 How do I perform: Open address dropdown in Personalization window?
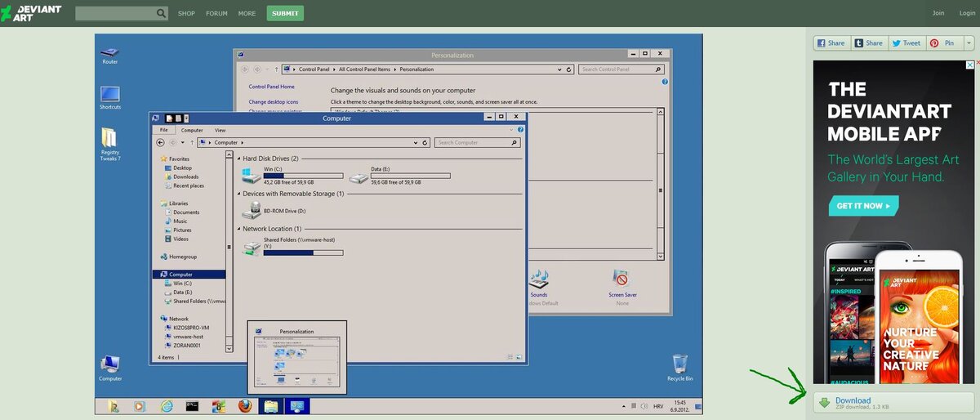(561, 69)
